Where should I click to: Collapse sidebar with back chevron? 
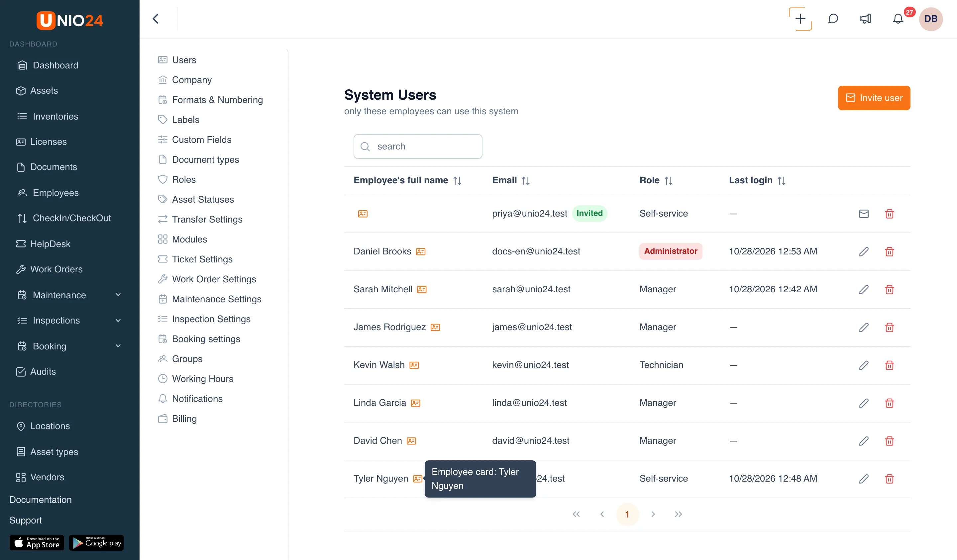click(x=156, y=19)
